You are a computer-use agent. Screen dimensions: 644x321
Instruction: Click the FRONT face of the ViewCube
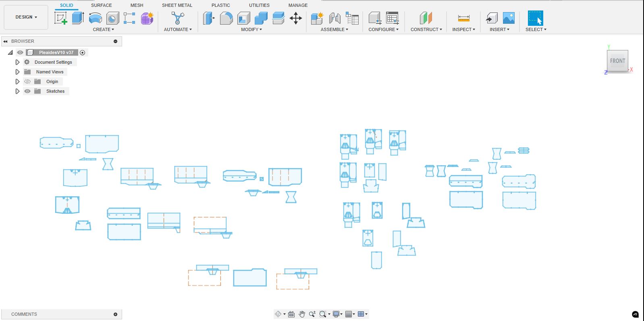click(617, 61)
